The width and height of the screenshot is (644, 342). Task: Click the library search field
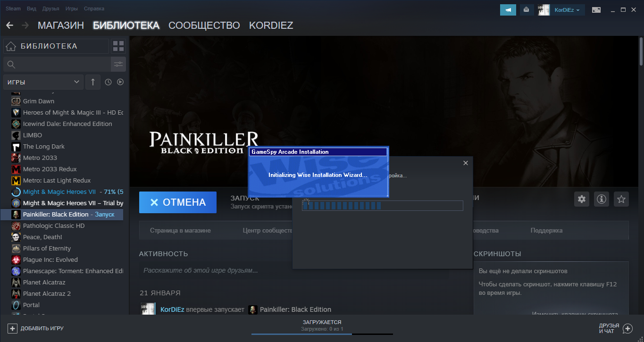57,64
